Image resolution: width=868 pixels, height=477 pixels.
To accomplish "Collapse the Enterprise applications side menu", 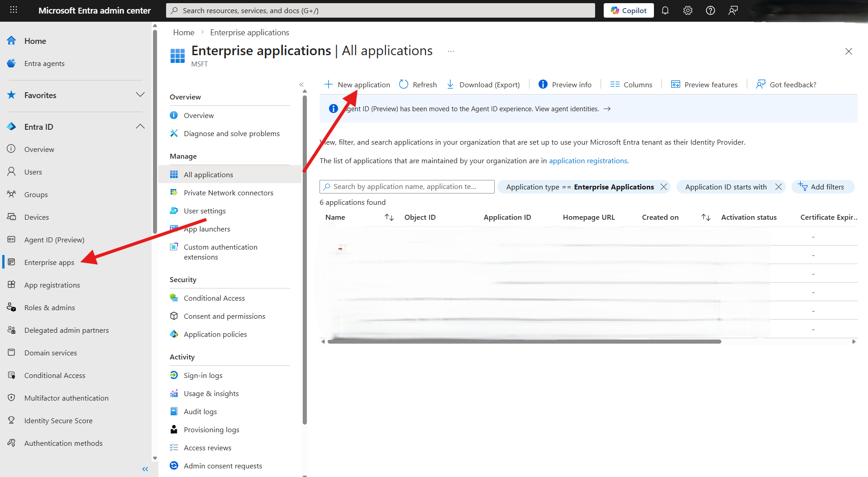I will pos(301,85).
